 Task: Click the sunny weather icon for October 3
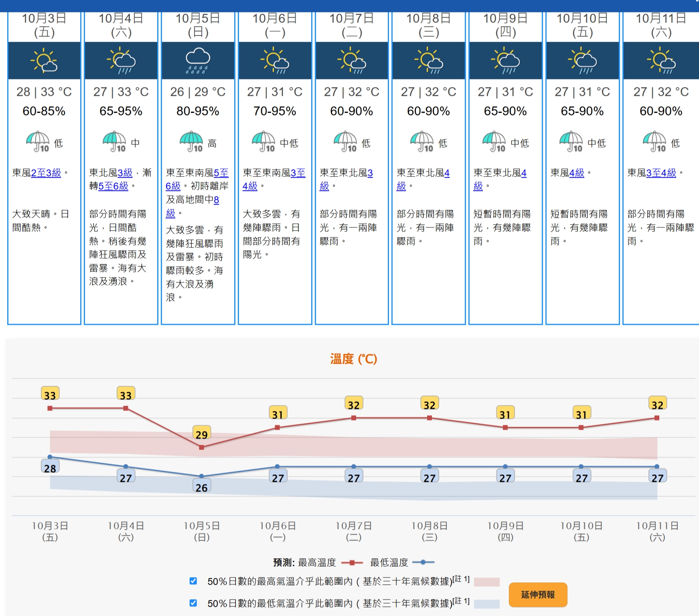click(44, 61)
